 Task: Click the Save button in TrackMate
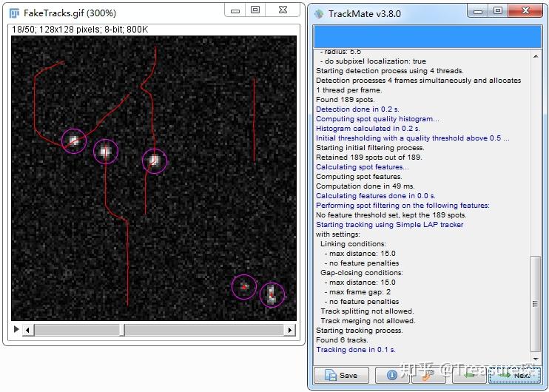click(341, 375)
